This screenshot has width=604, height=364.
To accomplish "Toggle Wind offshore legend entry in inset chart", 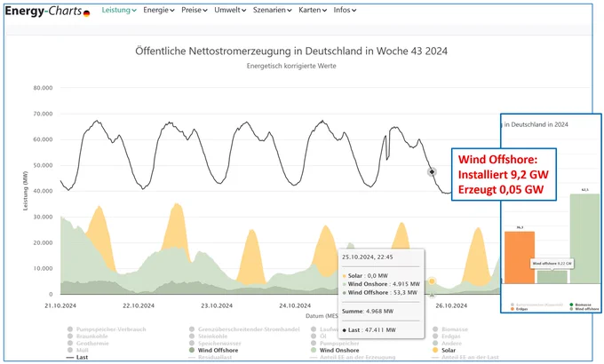I will [584, 309].
